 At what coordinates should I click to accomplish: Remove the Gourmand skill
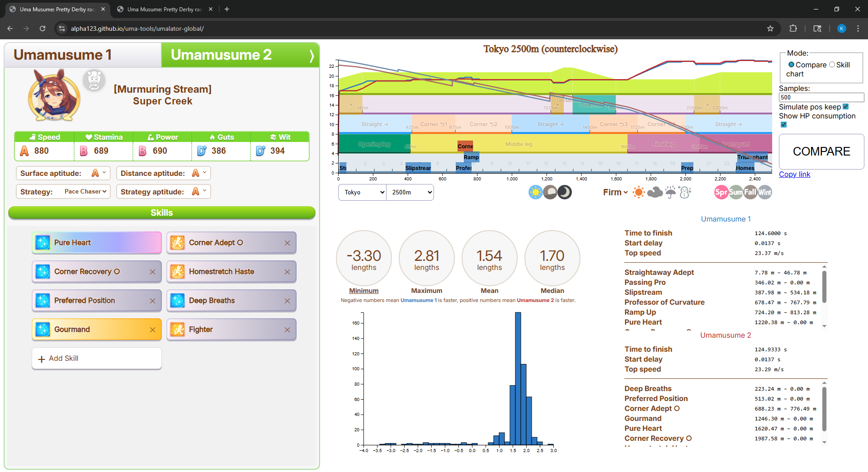[x=152, y=330]
